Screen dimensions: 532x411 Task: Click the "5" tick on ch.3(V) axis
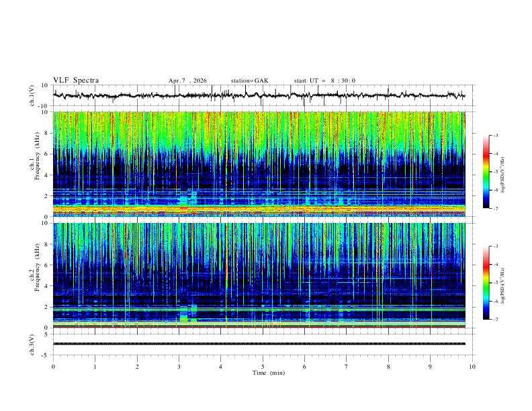[x=46, y=334]
